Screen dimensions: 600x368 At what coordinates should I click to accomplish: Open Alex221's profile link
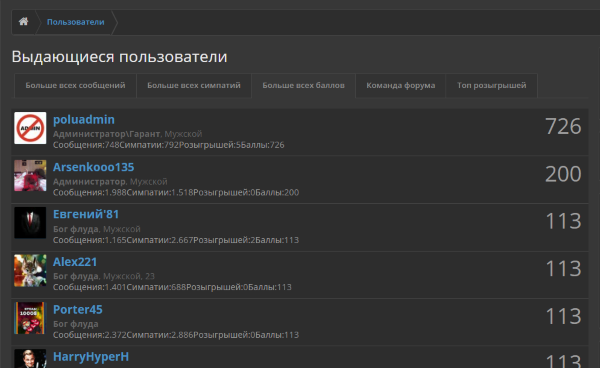tap(75, 262)
